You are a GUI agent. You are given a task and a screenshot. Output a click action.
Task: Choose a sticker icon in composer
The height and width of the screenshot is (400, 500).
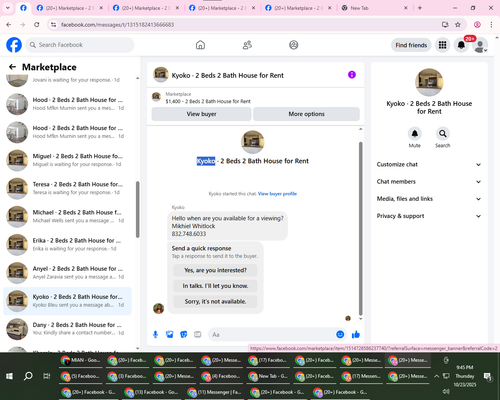click(184, 334)
